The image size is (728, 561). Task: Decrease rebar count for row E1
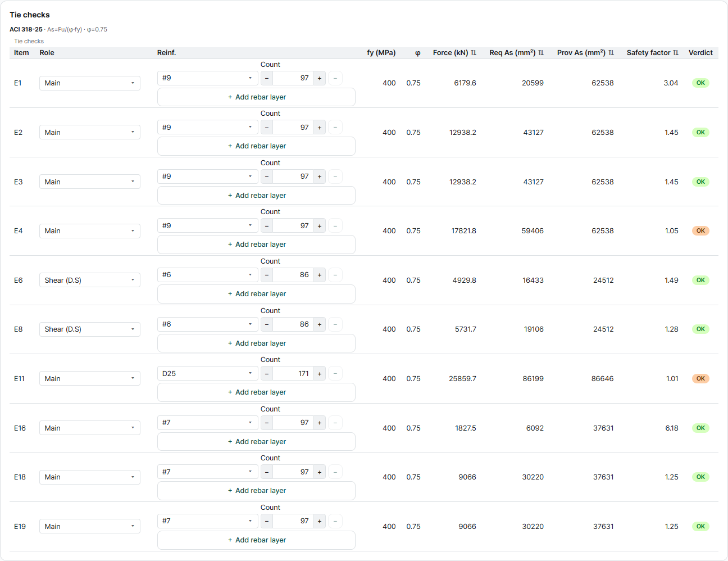[x=267, y=78]
